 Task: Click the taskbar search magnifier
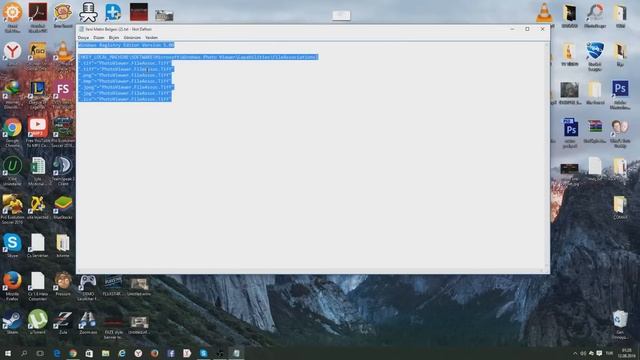click(24, 353)
